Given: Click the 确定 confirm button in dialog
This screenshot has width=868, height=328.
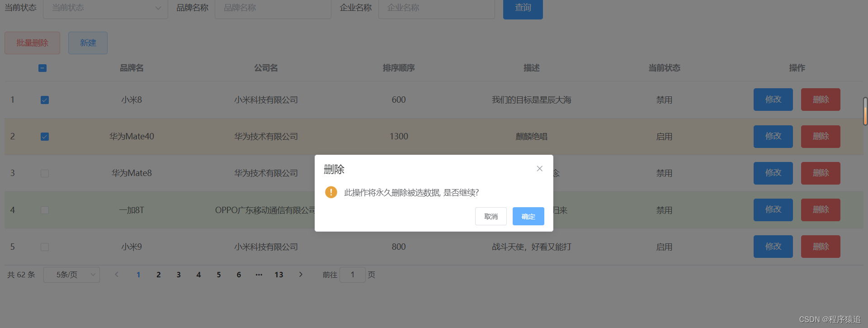Looking at the screenshot, I should point(528,216).
